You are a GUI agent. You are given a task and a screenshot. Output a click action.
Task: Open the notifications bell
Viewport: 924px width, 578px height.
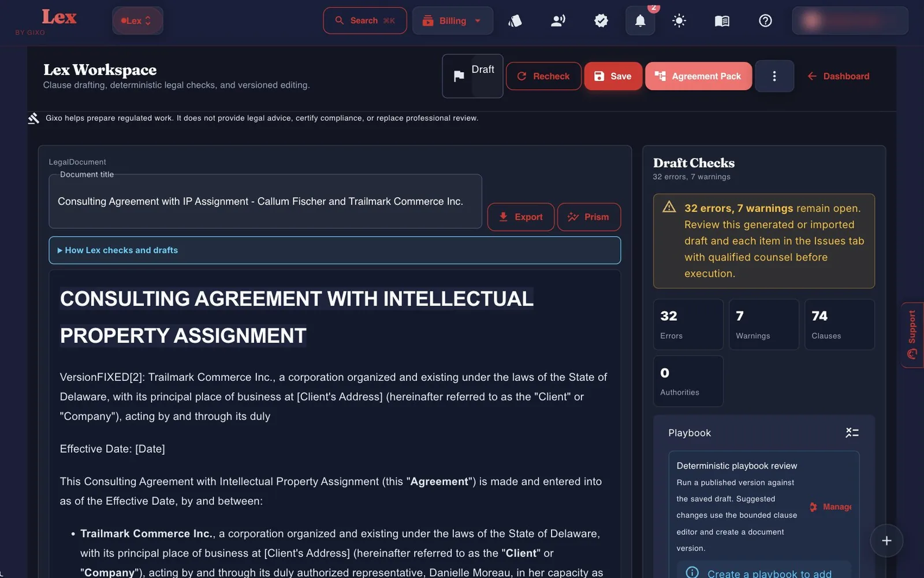pos(640,21)
